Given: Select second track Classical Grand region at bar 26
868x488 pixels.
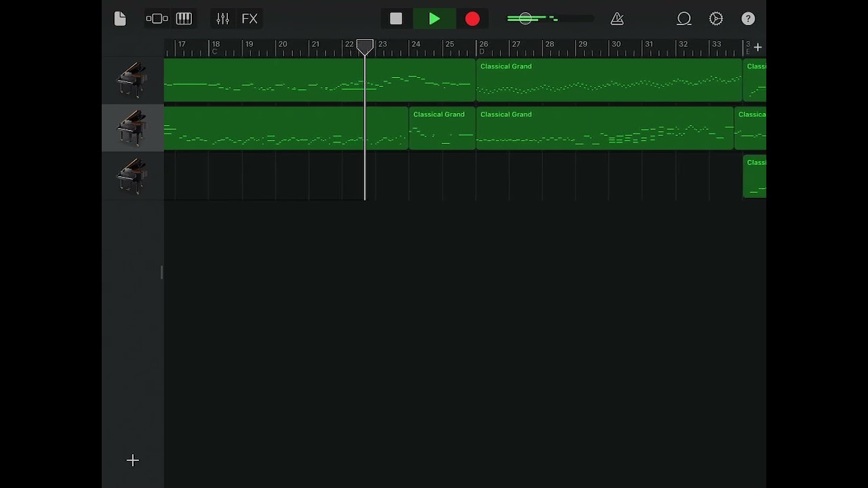Looking at the screenshot, I should tap(605, 128).
